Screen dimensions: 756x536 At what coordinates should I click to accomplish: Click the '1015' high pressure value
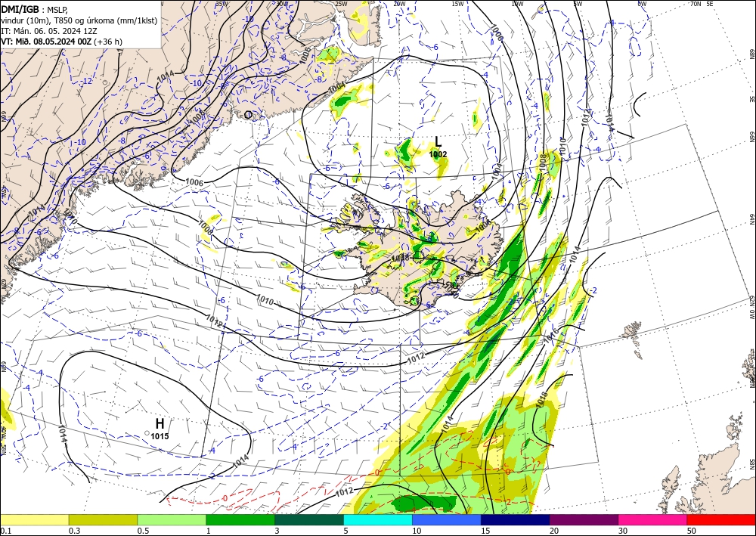pyautogui.click(x=160, y=436)
